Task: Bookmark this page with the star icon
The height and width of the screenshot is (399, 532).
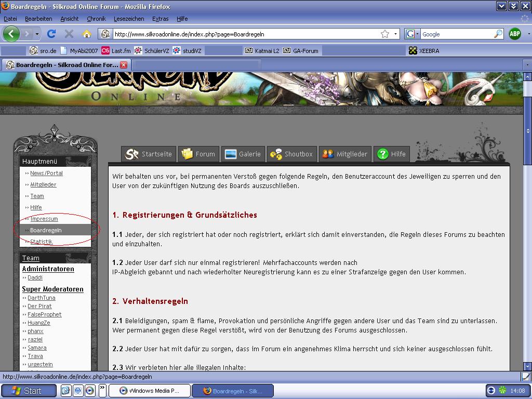Action: tap(385, 34)
